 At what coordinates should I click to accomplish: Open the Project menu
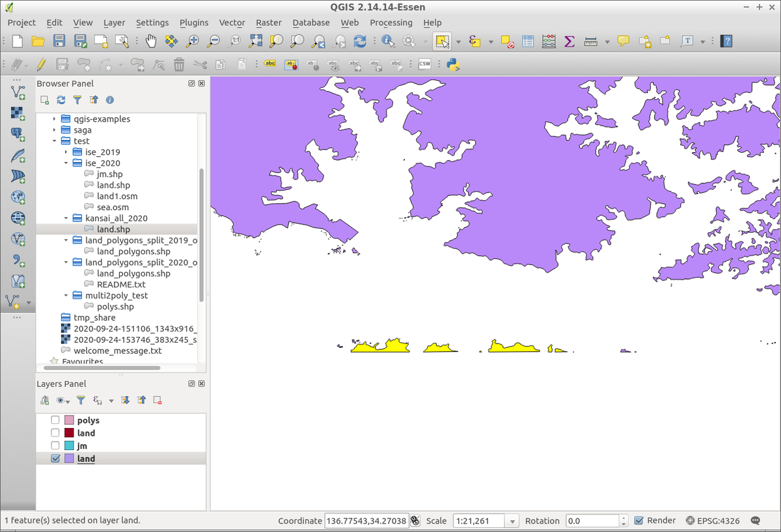21,22
